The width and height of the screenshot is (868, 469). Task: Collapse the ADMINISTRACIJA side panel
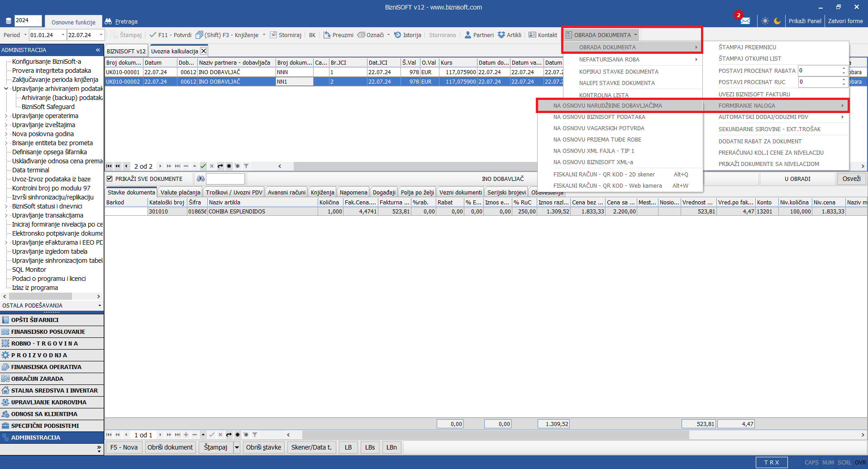(x=98, y=50)
